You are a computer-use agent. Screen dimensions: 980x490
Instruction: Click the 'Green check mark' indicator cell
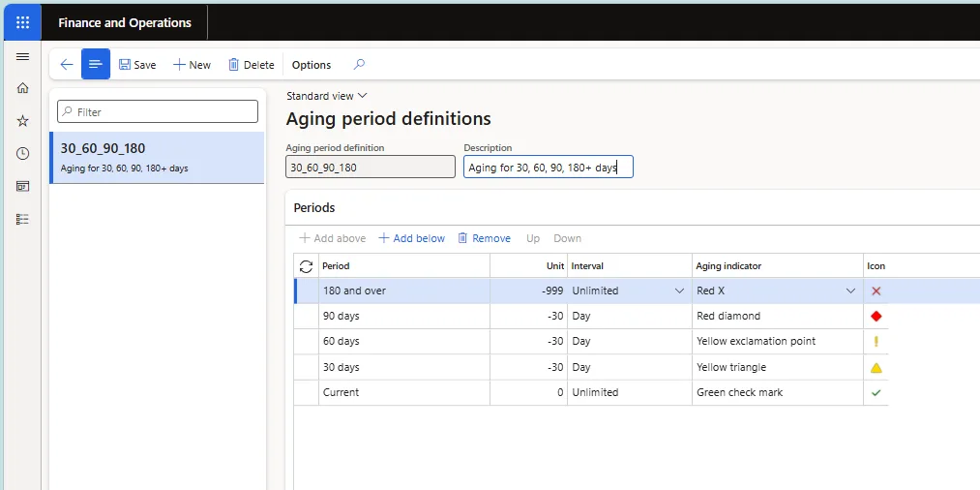[778, 392]
